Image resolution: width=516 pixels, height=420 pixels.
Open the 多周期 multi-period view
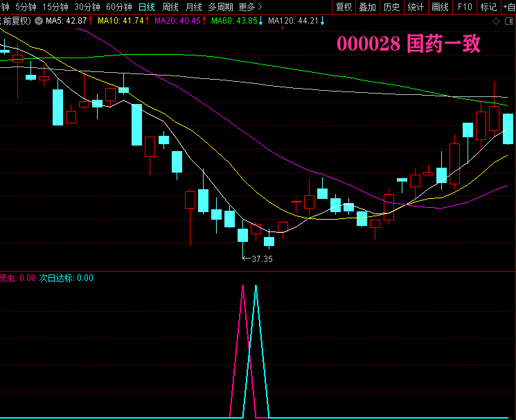pos(220,7)
